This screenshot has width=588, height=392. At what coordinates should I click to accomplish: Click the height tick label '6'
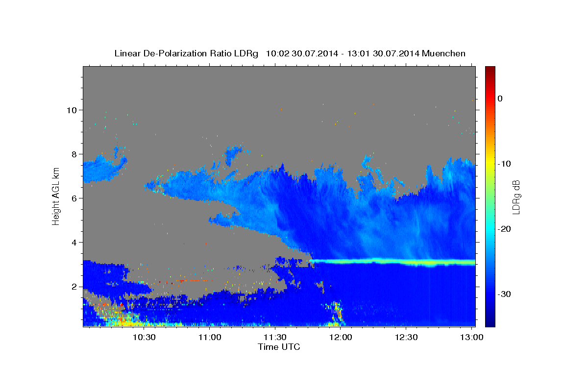[x=74, y=198]
